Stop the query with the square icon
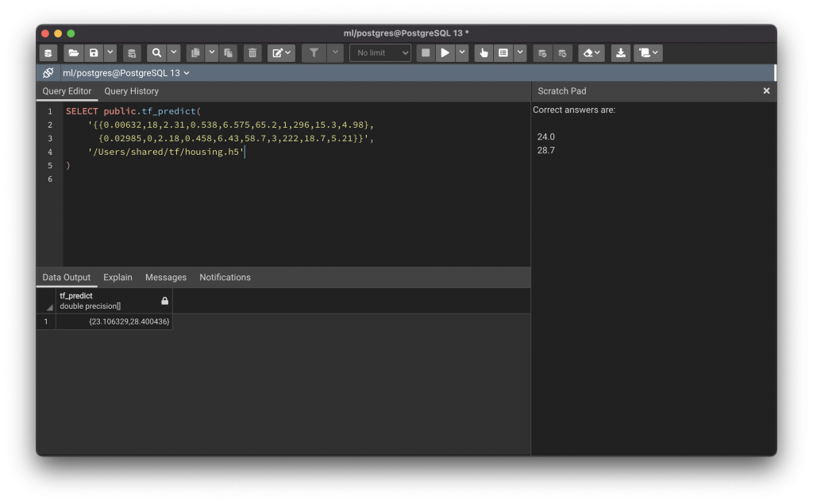 point(426,53)
